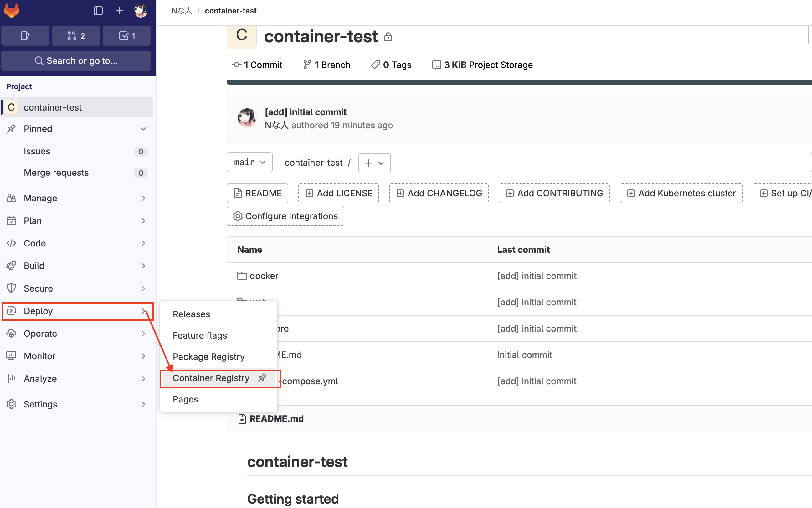The image size is (812, 508).
Task: Open merge requests counter showing 2
Action: (x=76, y=36)
